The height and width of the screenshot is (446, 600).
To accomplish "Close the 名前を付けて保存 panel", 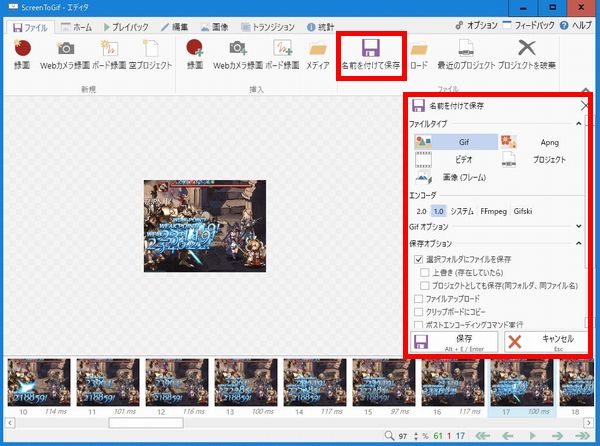I will pos(584,106).
